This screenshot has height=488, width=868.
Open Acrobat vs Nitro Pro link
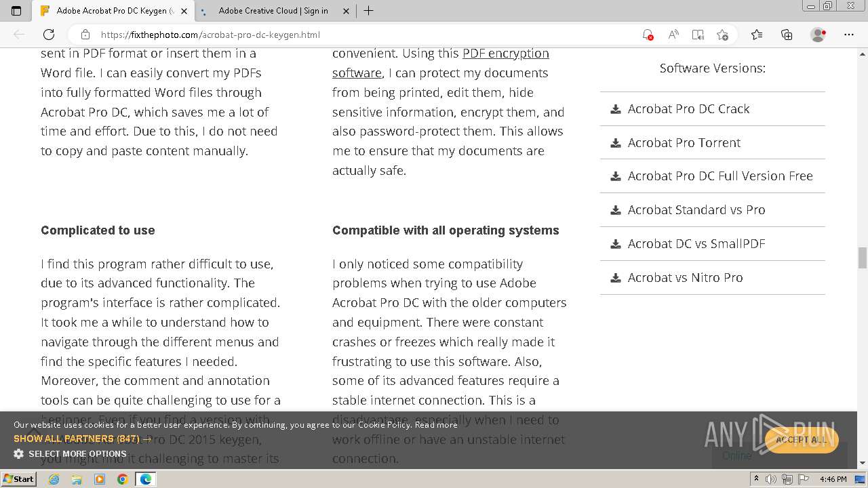[x=685, y=277]
